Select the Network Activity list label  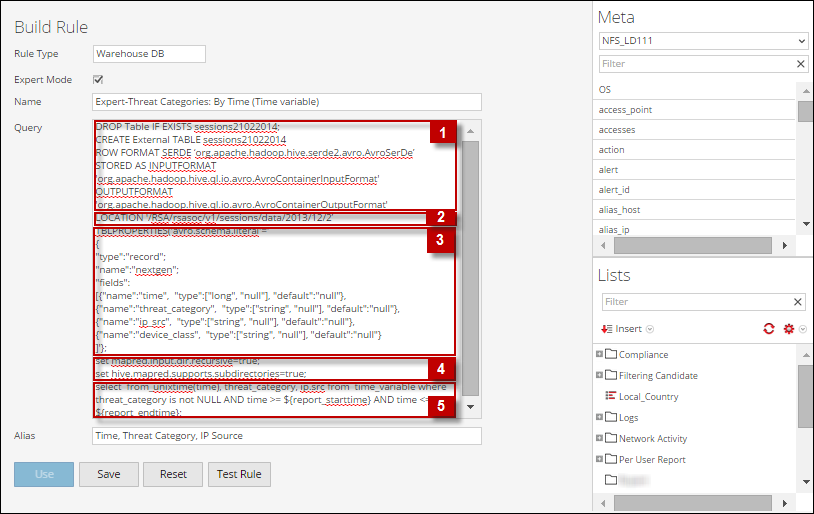(x=653, y=439)
